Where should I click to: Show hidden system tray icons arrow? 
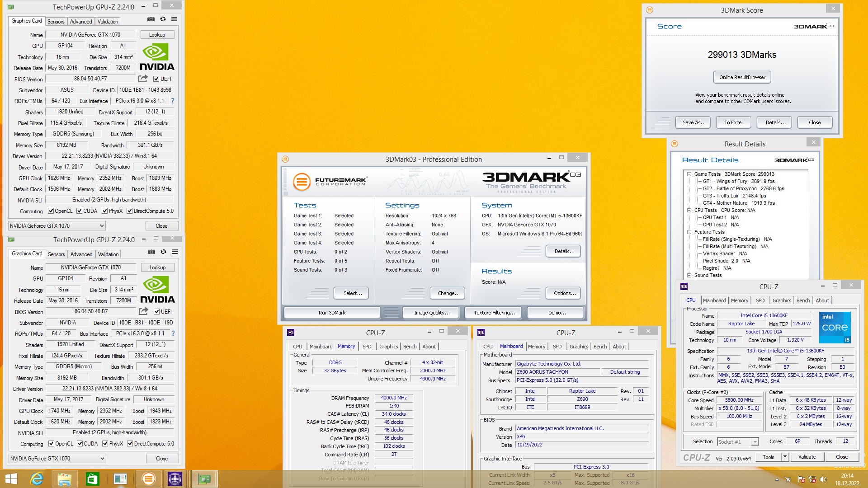click(x=777, y=479)
